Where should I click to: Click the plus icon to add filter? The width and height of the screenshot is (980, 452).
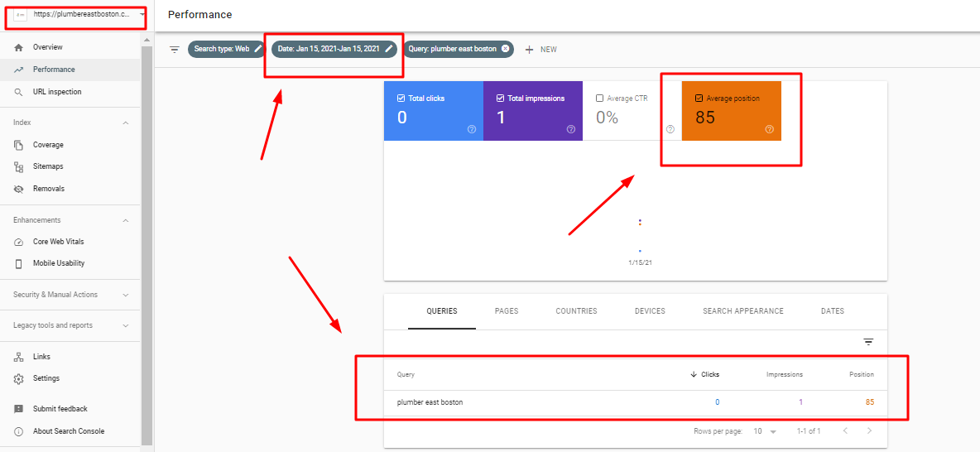tap(530, 50)
